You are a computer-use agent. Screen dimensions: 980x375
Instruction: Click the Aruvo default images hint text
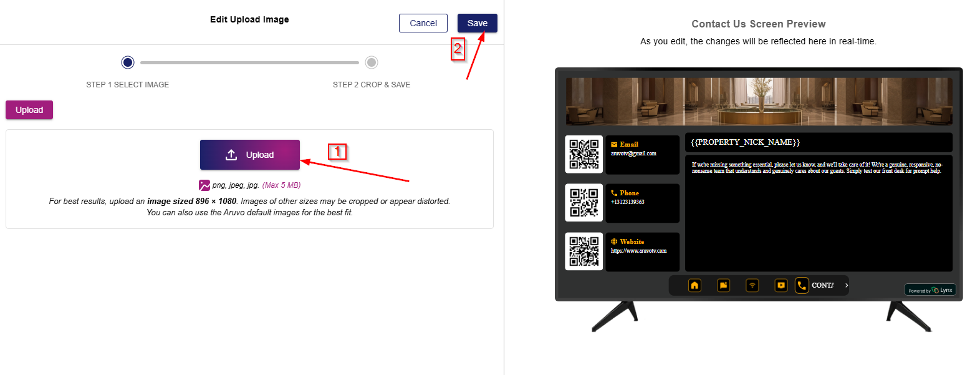click(249, 213)
